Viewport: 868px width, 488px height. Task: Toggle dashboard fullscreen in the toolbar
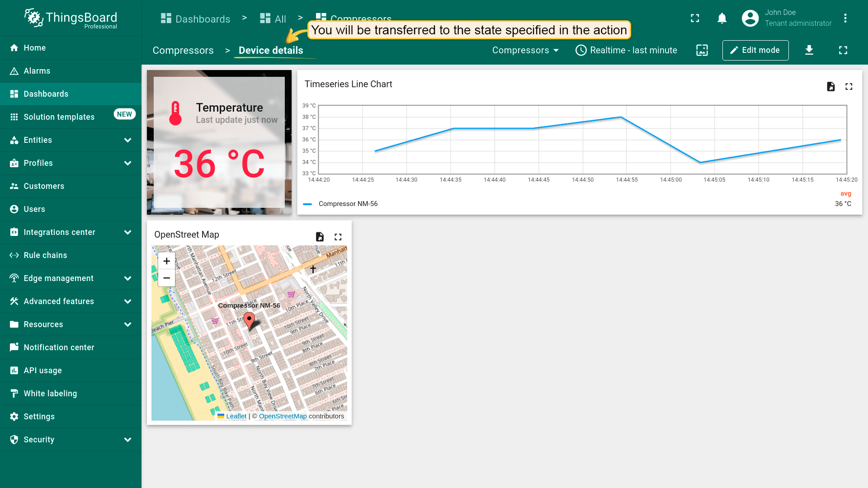(x=843, y=50)
